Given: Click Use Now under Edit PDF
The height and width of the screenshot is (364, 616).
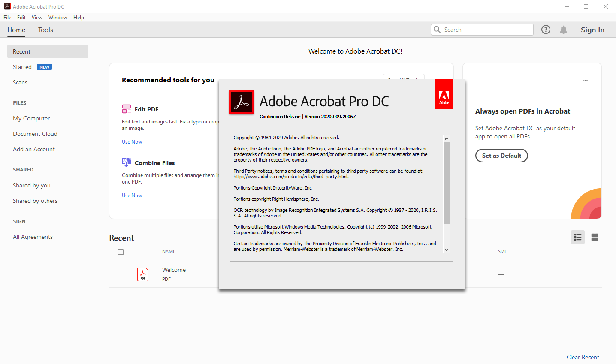Looking at the screenshot, I should click(132, 142).
